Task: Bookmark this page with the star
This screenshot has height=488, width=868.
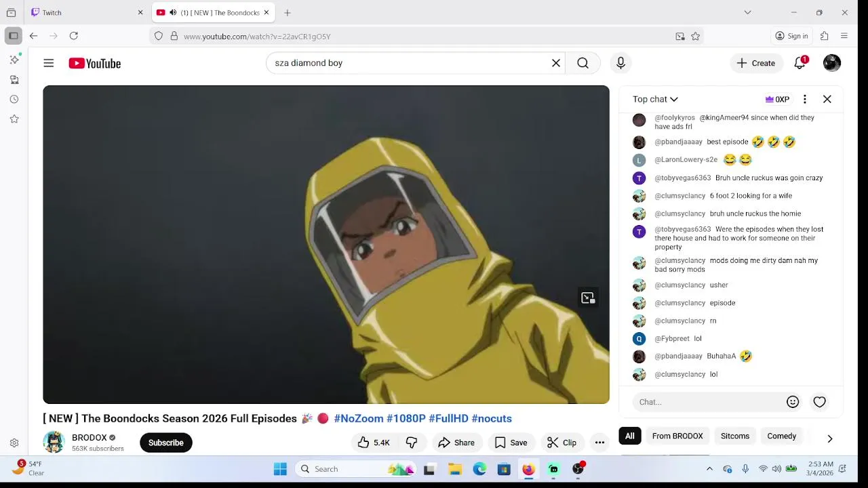Action: (695, 37)
